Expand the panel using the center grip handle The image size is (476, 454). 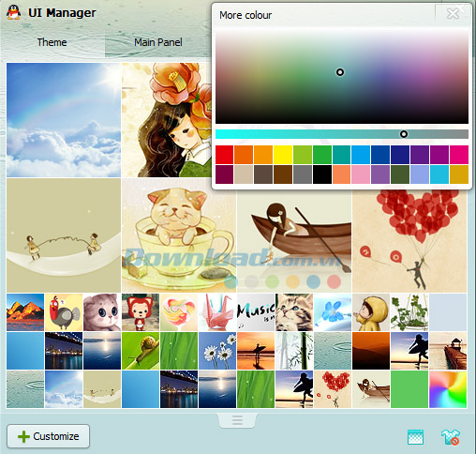tap(237, 420)
